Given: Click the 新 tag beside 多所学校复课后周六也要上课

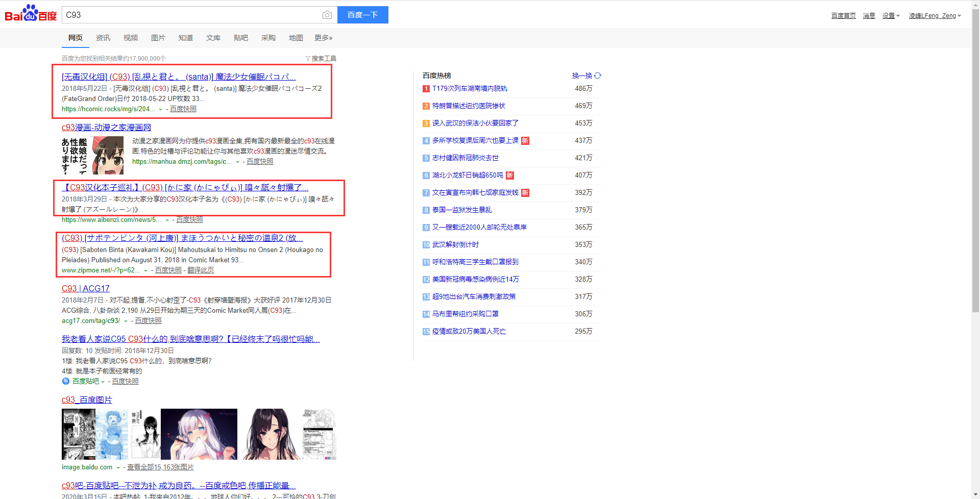Looking at the screenshot, I should pyautogui.click(x=525, y=141).
